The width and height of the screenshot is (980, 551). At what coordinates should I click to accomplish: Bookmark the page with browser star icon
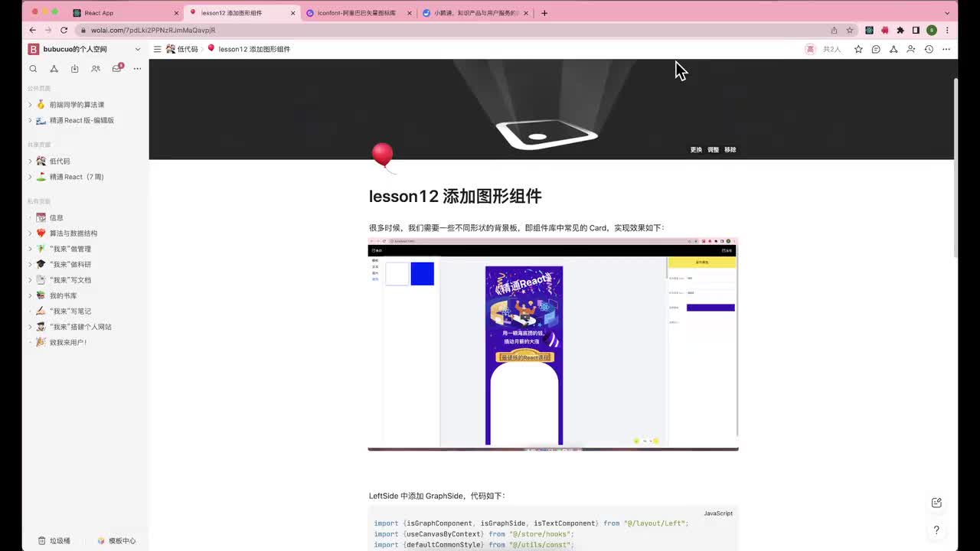[x=850, y=30]
